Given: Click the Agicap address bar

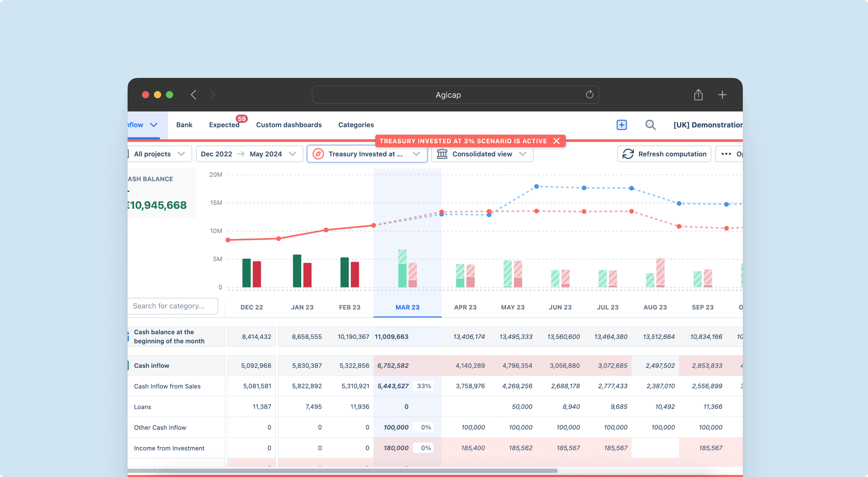Looking at the screenshot, I should (455, 95).
